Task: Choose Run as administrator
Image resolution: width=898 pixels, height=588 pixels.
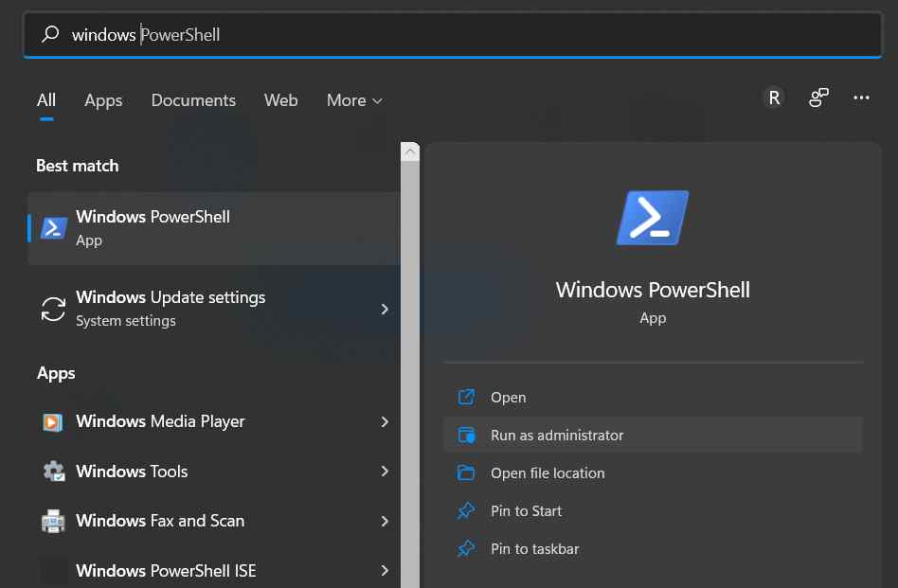Action: 653,436
